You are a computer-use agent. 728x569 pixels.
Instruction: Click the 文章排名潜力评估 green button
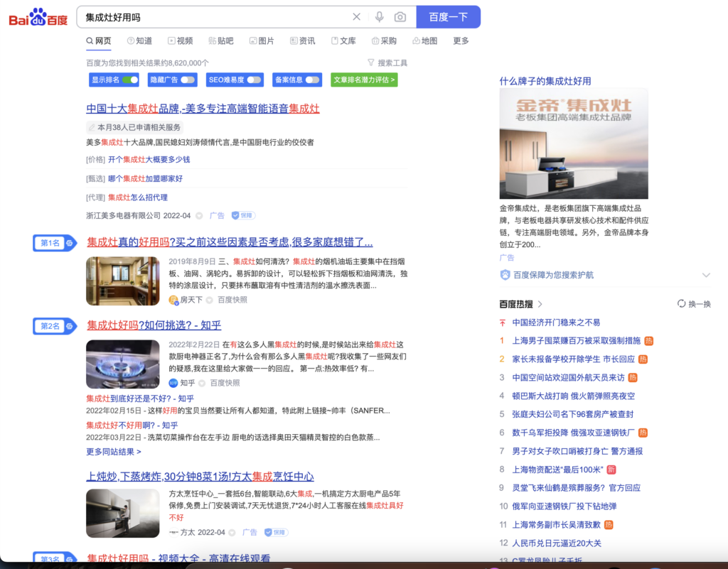pos(364,80)
